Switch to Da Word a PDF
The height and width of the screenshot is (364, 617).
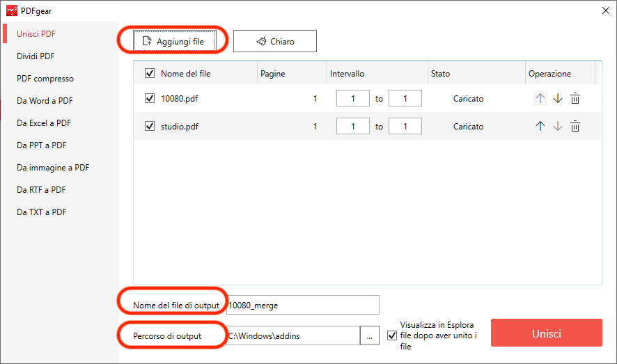(x=45, y=101)
